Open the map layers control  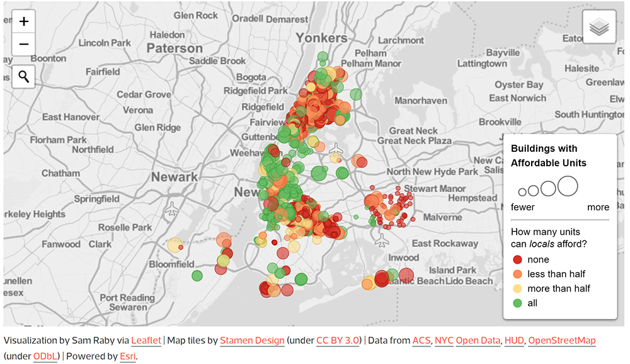tap(599, 27)
